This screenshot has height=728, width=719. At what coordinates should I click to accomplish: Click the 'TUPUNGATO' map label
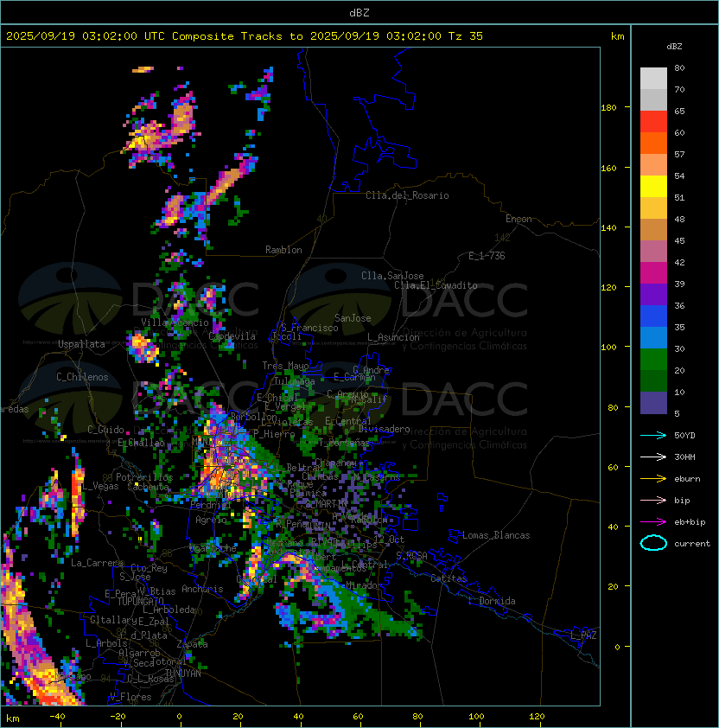[x=140, y=602]
